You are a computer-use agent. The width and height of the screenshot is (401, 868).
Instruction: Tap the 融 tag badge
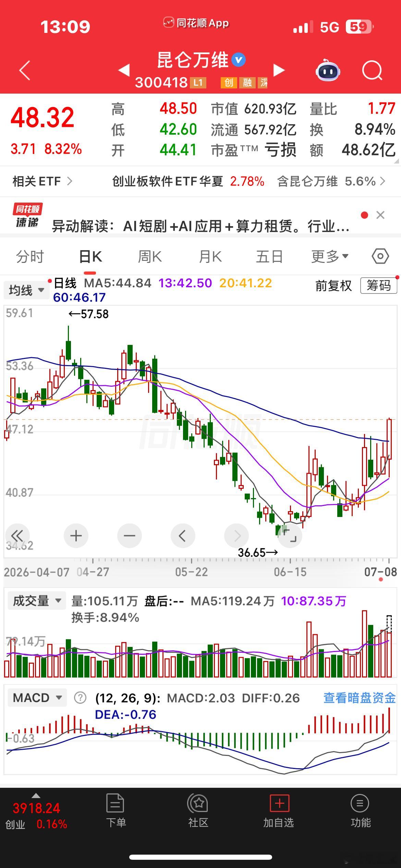click(x=247, y=82)
